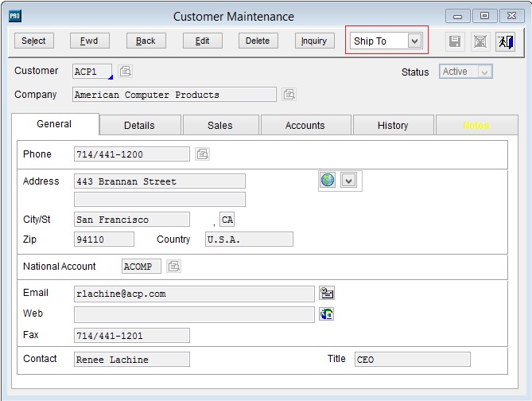The image size is (532, 401).
Task: Switch to the General tab
Action: coord(54,124)
